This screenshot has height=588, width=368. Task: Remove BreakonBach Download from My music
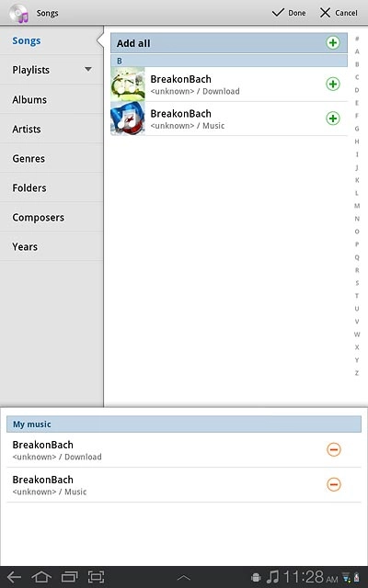click(334, 449)
